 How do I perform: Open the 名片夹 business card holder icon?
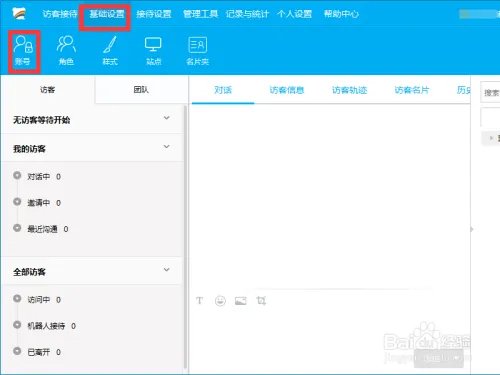[197, 51]
